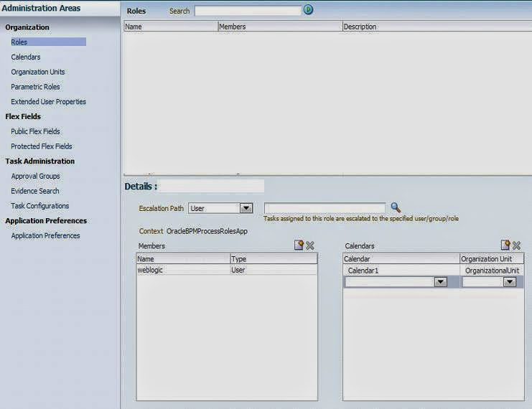This screenshot has height=409, width=532.
Task: Select Roles in the Organization section
Action: 48,42
